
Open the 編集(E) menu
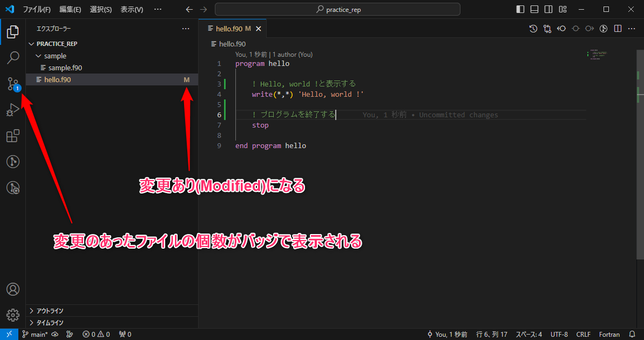70,9
